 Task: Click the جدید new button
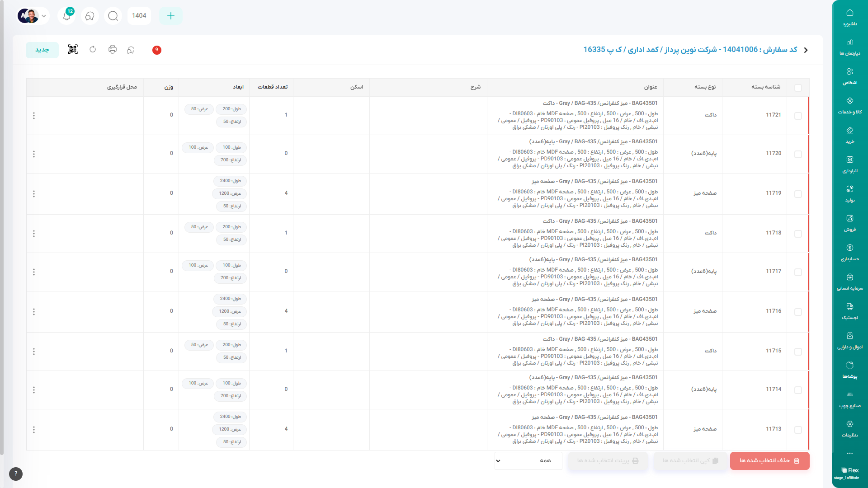point(42,50)
